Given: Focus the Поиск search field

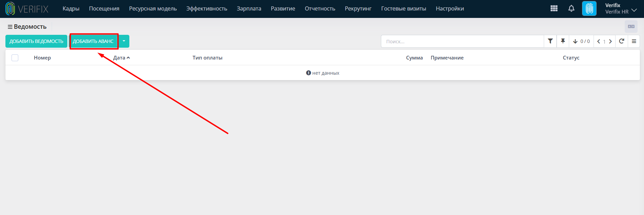Looking at the screenshot, I should click(462, 41).
